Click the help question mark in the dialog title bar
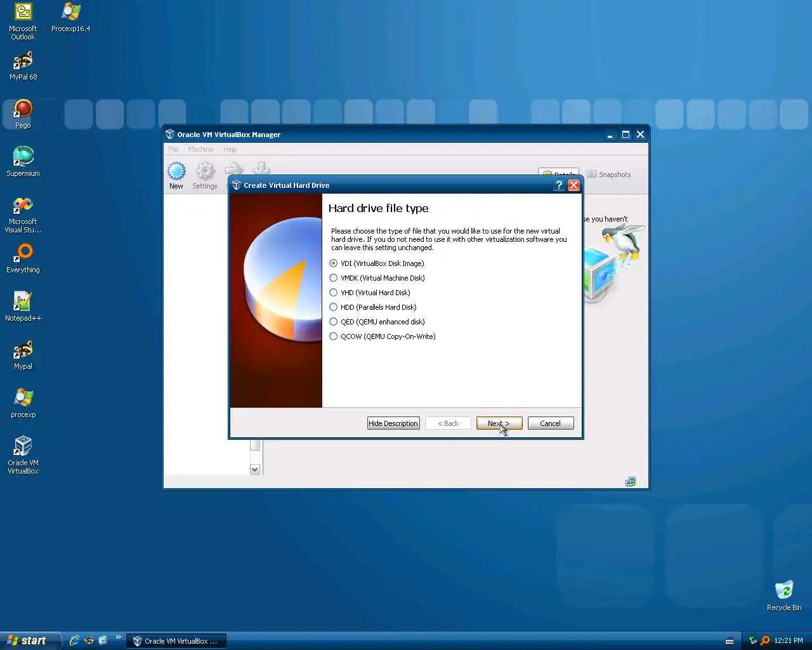812x650 pixels. click(559, 185)
